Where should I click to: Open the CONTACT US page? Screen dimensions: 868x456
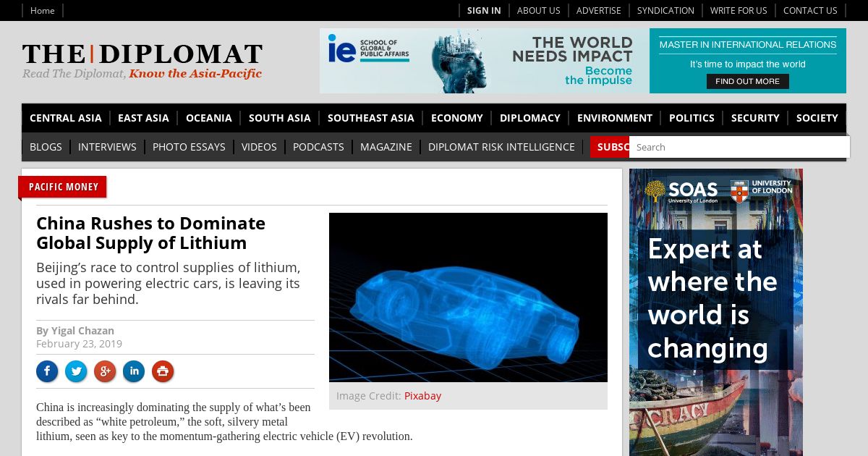[810, 10]
